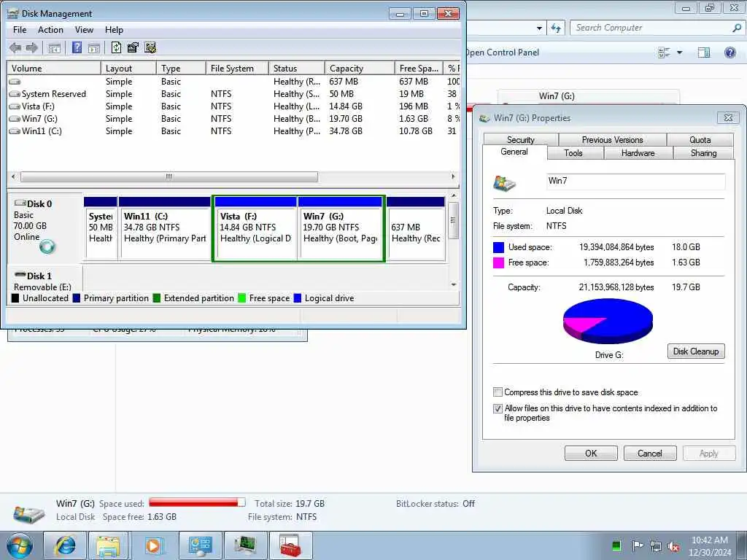Toggle the Show/Hide Action Pane toolbar icon
This screenshot has height=560, width=747.
pos(94,47)
